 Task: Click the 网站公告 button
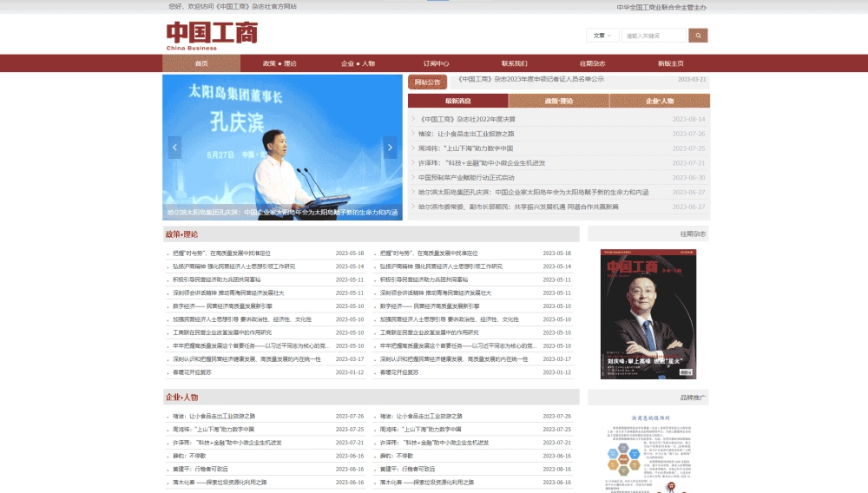tap(427, 82)
